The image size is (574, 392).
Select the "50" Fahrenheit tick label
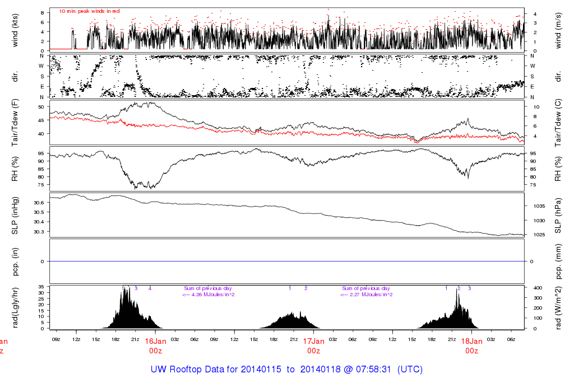click(x=41, y=107)
